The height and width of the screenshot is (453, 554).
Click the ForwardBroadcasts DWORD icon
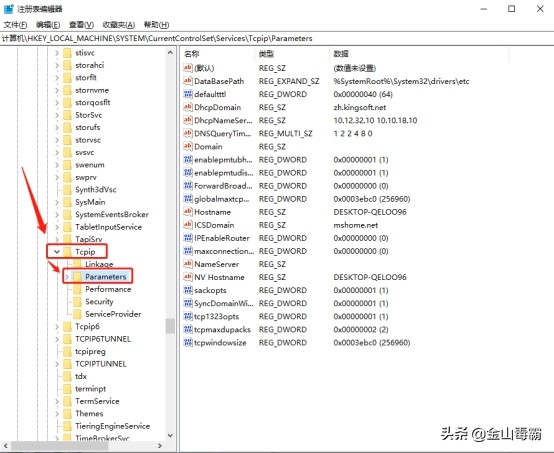[x=188, y=186]
